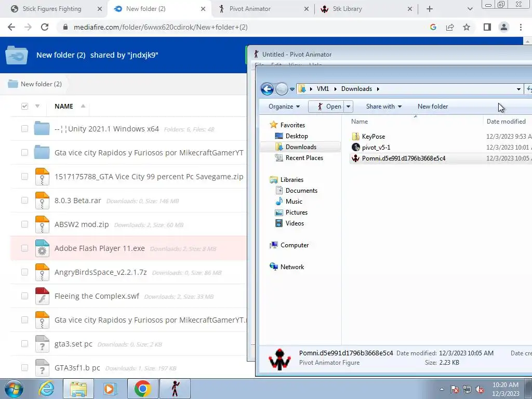Image resolution: width=532 pixels, height=399 pixels.
Task: Expand Downloads breadcrumb arrow
Action: pos(378,89)
